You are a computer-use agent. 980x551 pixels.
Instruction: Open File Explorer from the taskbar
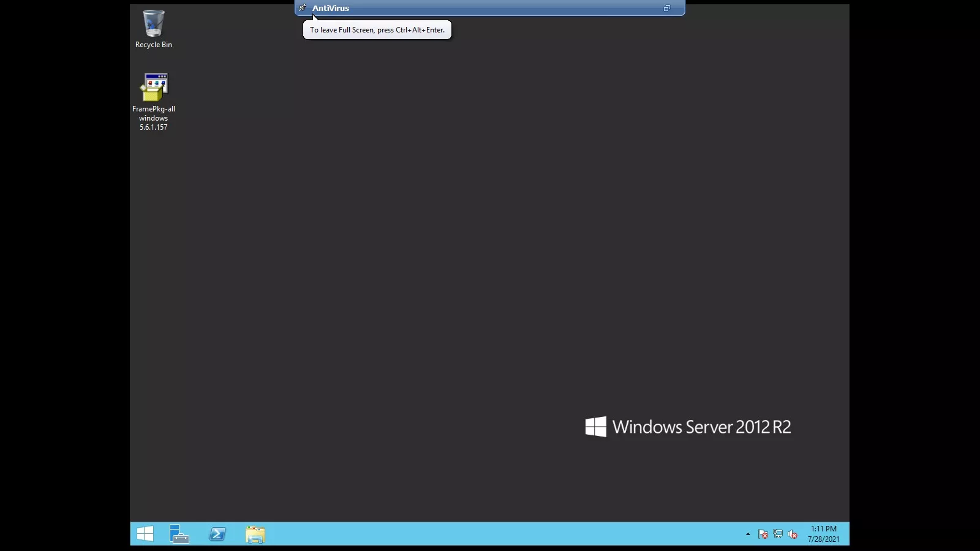[255, 534]
